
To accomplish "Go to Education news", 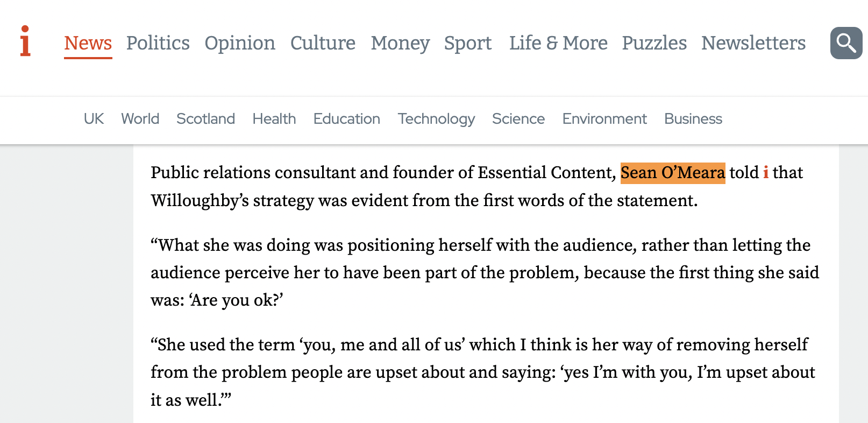I will tap(347, 119).
